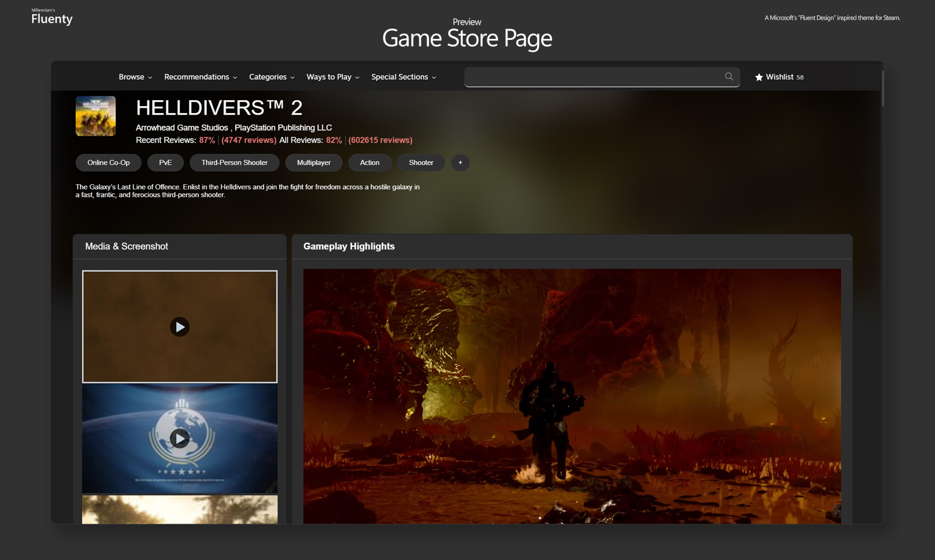Click the Media & Screenshot heading
Screen dimensions: 935x560
pos(127,246)
